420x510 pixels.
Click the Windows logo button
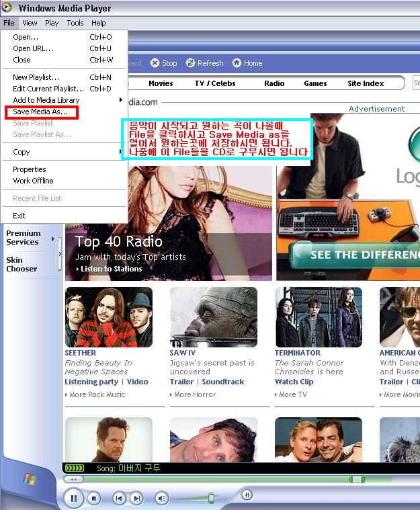tap(30, 479)
